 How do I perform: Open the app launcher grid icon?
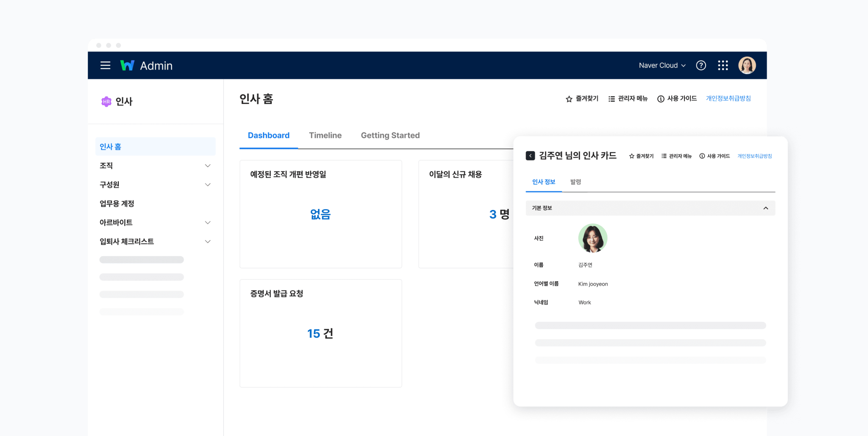(x=723, y=65)
